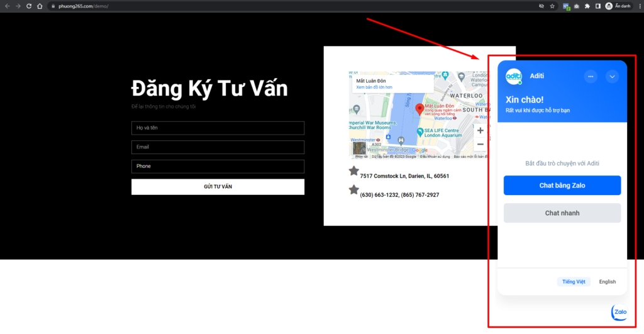This screenshot has width=644, height=334.
Task: Switch chat language to Tiếng Việt
Action: click(574, 282)
